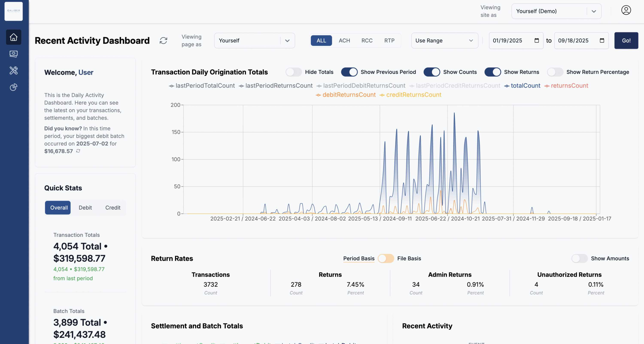Switch Return Rates to File Basis
Viewport: 644px width, 344px height.
click(x=386, y=258)
